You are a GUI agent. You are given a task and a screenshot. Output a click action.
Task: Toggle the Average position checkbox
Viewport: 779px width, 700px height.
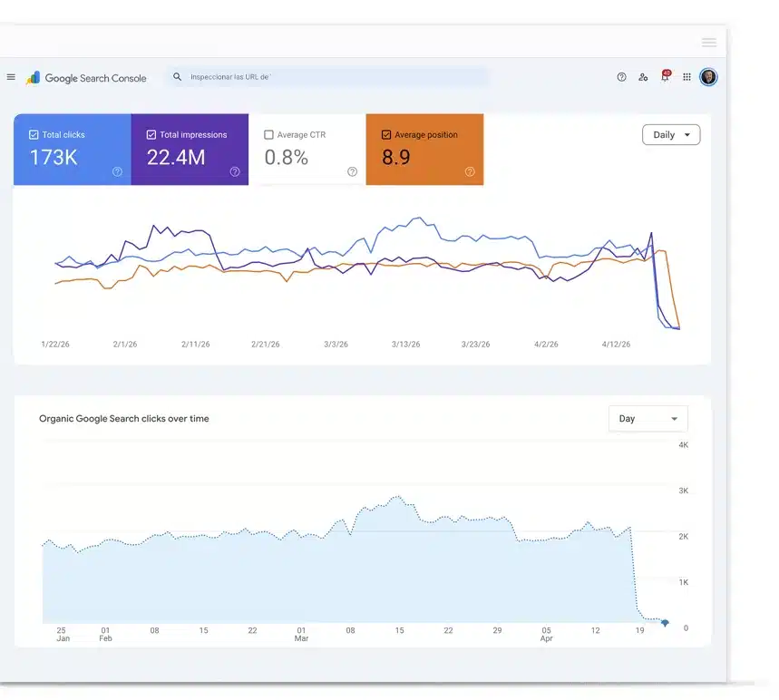pyautogui.click(x=386, y=134)
